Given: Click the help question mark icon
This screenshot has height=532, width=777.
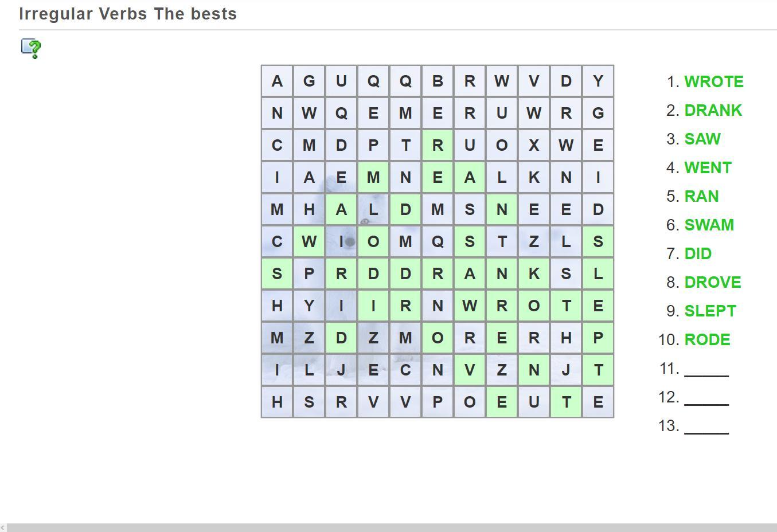Looking at the screenshot, I should click(x=31, y=49).
